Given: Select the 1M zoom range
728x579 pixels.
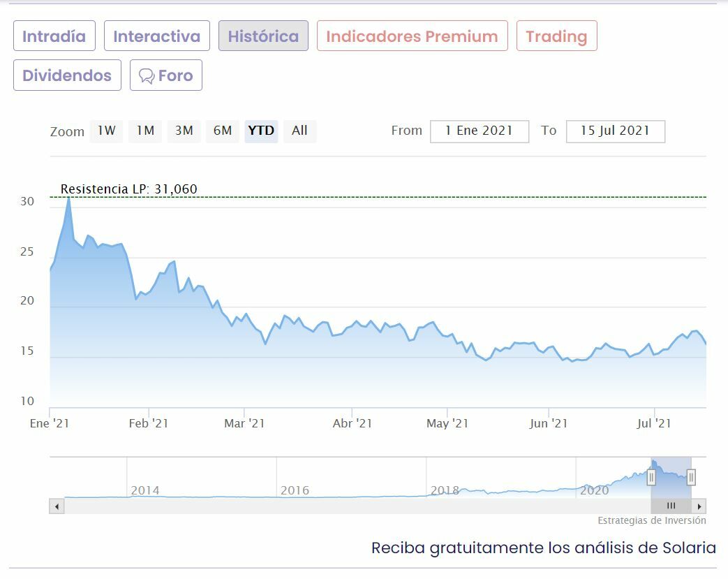Looking at the screenshot, I should pos(145,131).
